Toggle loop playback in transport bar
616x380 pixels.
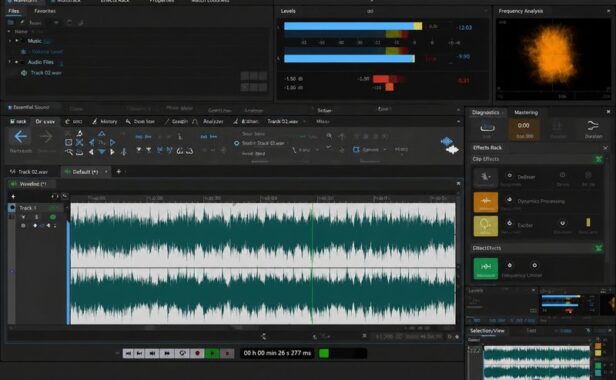tap(182, 353)
